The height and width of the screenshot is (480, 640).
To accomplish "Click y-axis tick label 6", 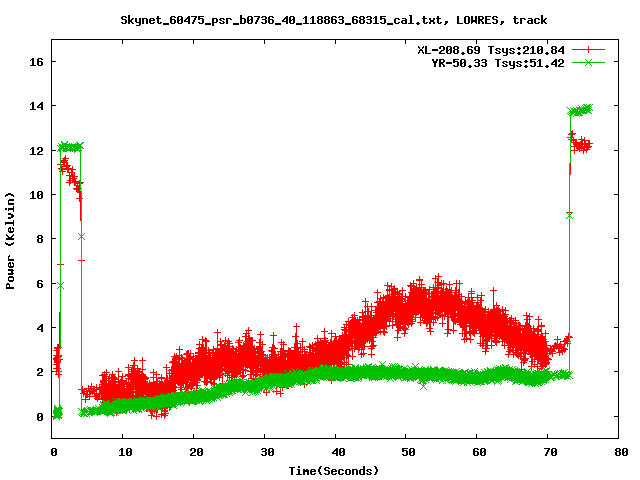I will pos(40,284).
